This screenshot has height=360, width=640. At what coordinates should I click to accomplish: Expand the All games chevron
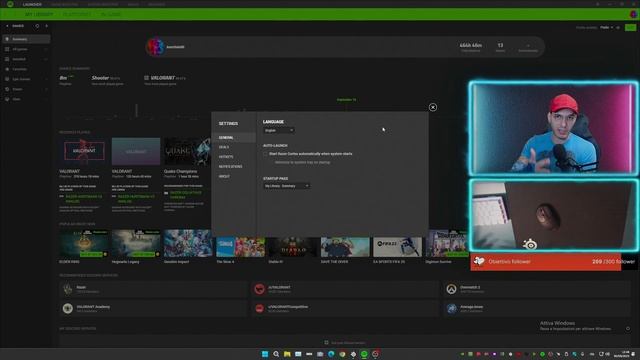[46, 49]
